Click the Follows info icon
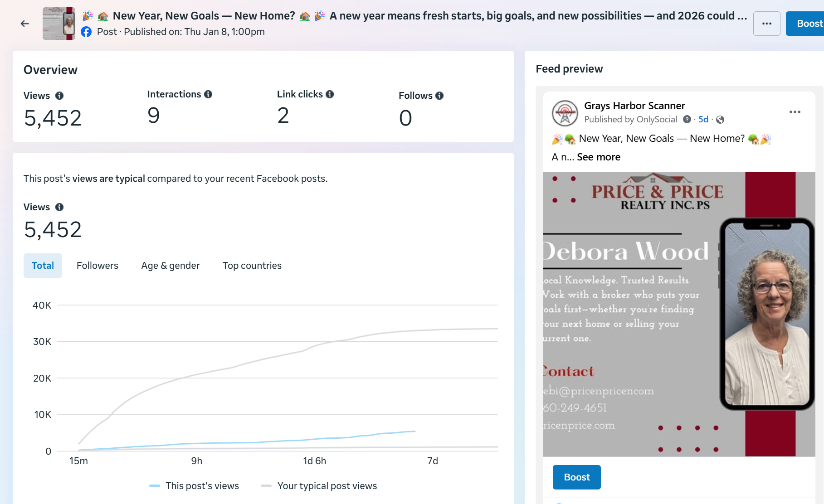Viewport: 824px width, 504px height. coord(439,96)
